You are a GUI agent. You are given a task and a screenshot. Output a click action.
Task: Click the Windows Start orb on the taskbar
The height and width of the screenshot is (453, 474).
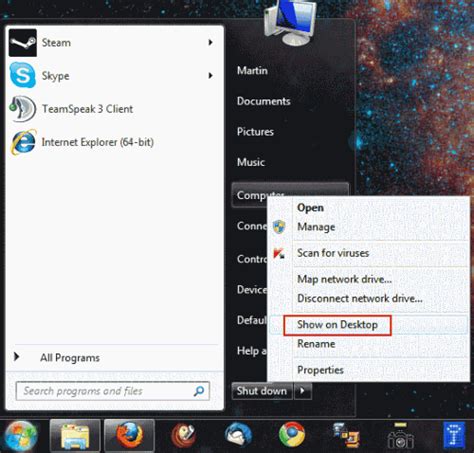coord(21,437)
